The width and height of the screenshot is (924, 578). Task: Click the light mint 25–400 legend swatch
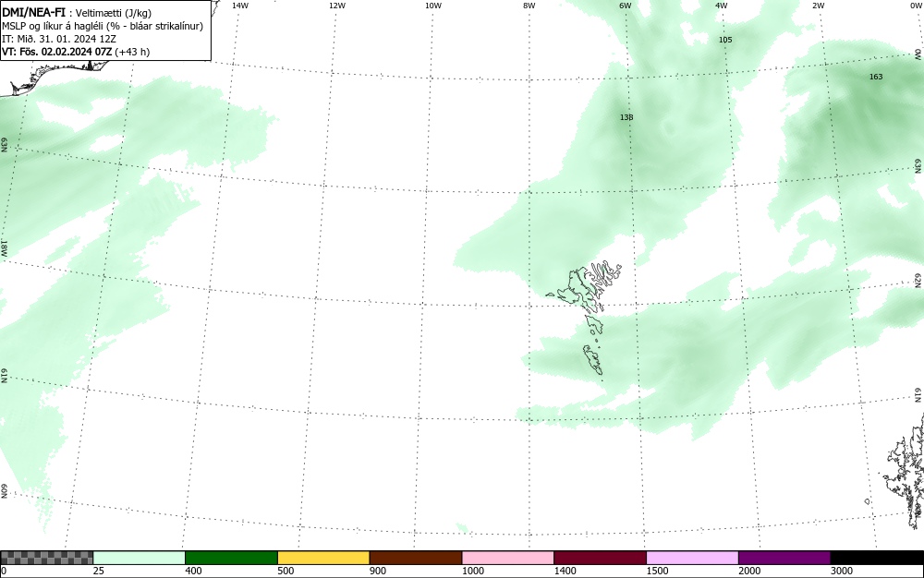coord(140,558)
